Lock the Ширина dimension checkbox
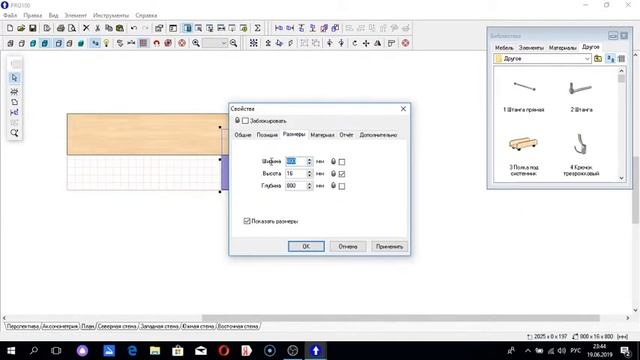Viewport: 640px width, 360px height. click(x=342, y=162)
